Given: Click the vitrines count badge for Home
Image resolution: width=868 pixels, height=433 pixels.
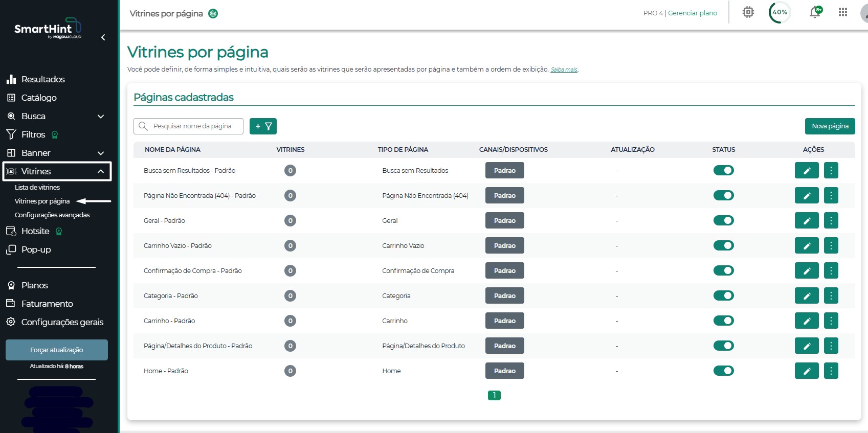Looking at the screenshot, I should point(290,371).
